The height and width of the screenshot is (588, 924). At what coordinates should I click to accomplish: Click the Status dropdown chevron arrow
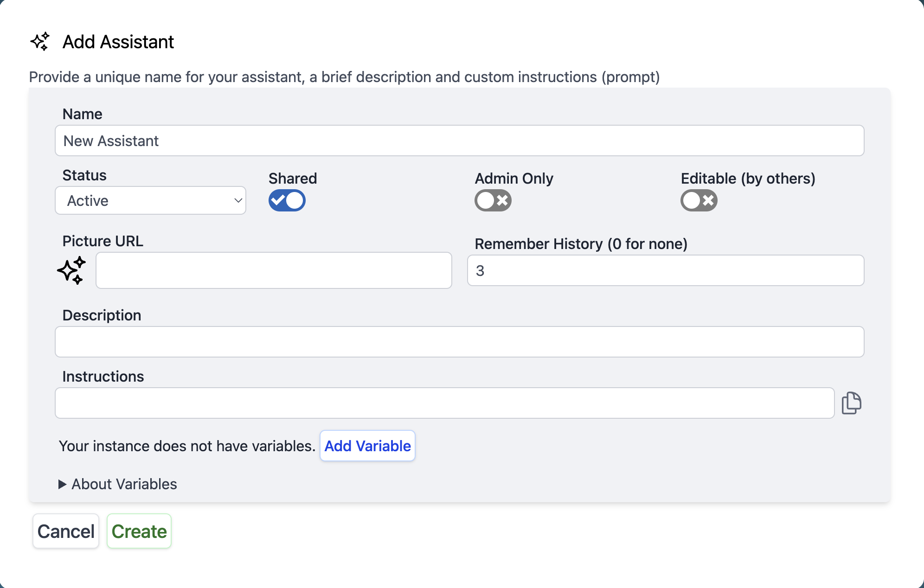point(237,200)
